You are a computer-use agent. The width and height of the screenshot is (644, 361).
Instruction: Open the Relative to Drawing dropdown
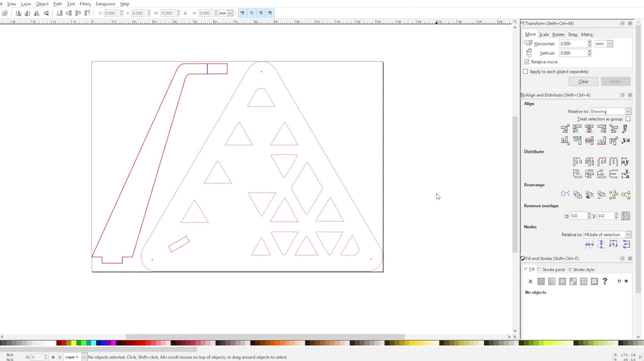coord(610,111)
